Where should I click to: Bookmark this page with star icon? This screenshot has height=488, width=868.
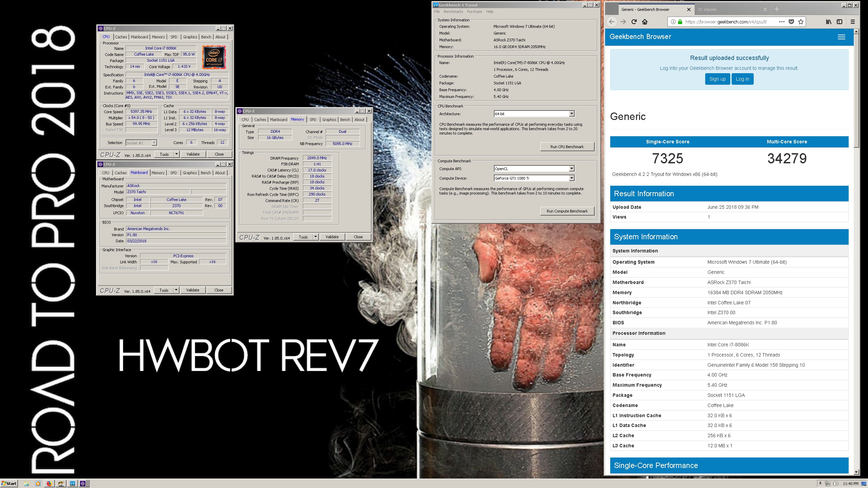(801, 22)
